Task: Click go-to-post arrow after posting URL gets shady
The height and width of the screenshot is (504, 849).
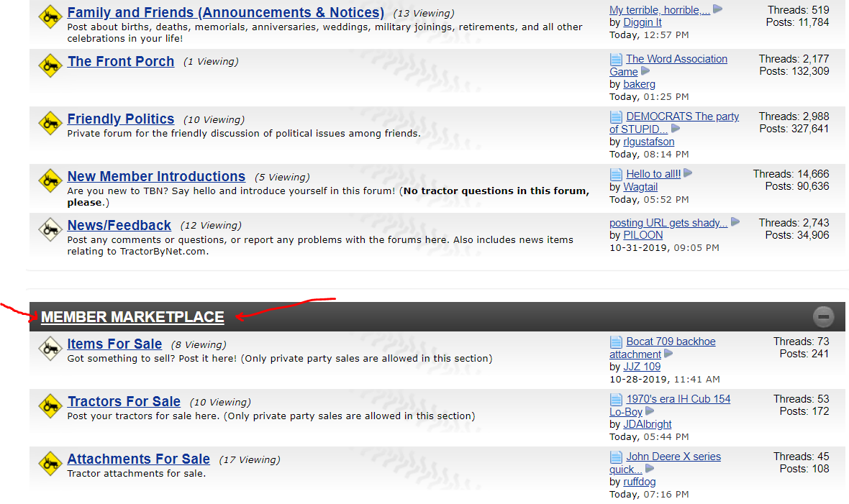Action: coord(735,222)
